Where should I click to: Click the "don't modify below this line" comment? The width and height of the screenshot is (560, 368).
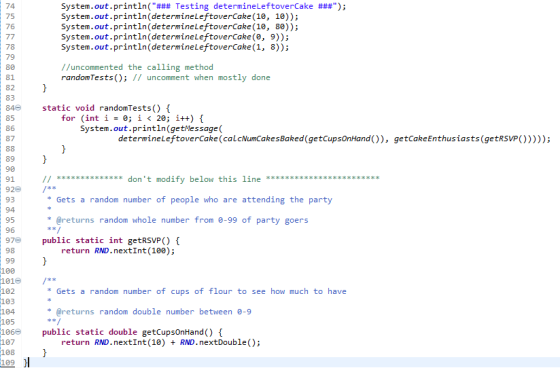coord(211,179)
